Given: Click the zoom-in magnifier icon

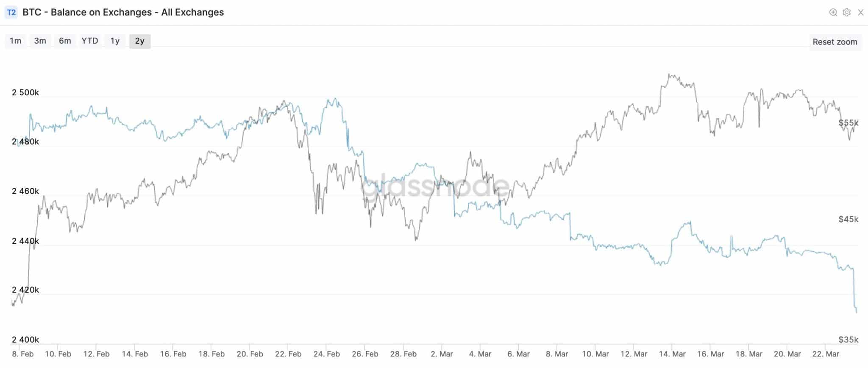Looking at the screenshot, I should (x=833, y=12).
